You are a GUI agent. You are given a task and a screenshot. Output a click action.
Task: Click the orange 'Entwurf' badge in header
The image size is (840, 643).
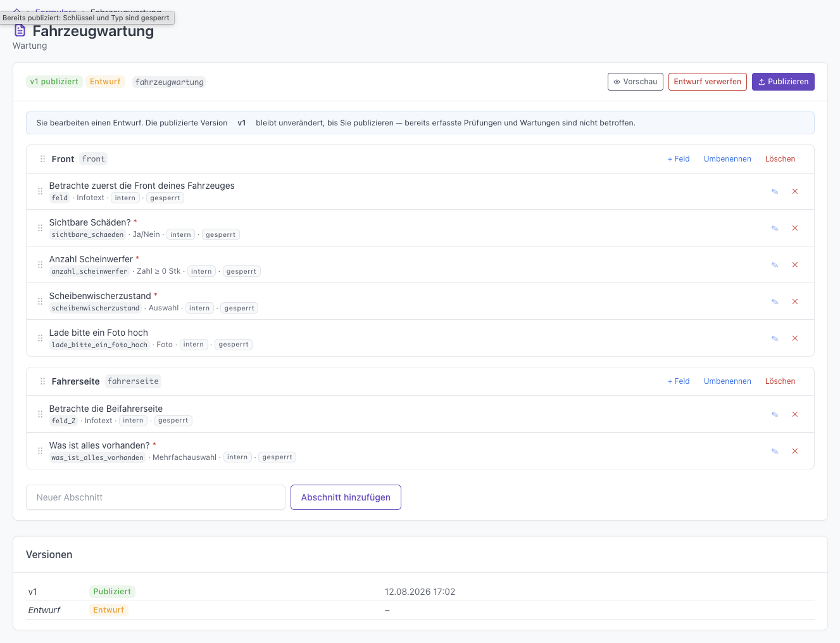[105, 82]
